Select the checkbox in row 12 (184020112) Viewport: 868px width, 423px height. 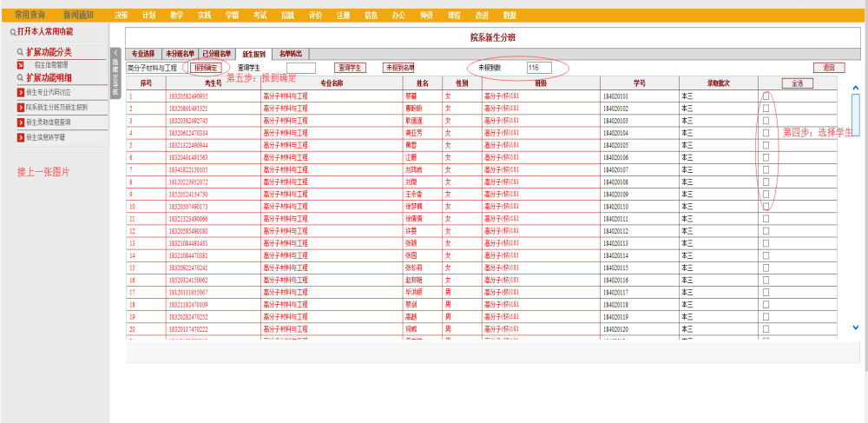tap(766, 231)
